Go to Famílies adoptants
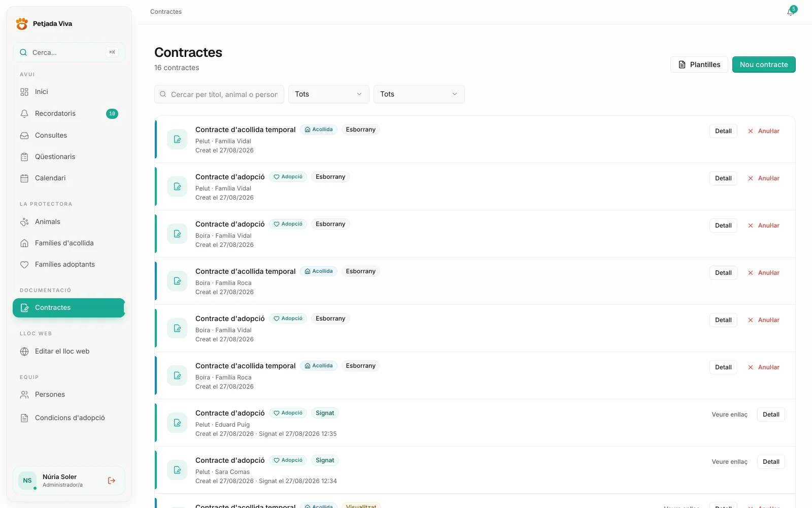Viewport: 812px width, 508px height. 69,265
